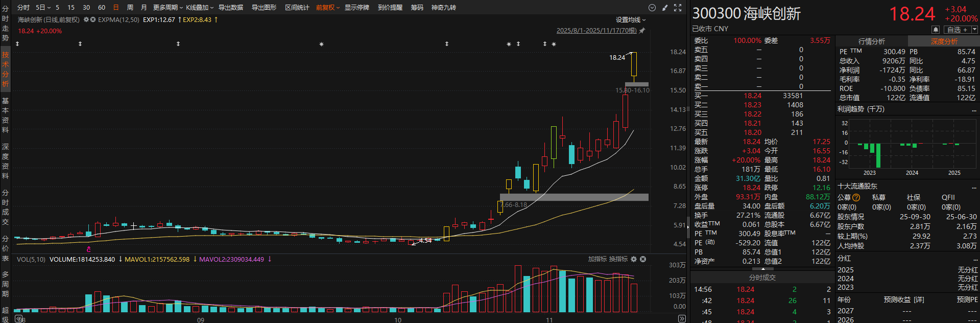This screenshot has width=980, height=323.
Task: Pin the date range with pushpin icon
Action: pyautogui.click(x=642, y=31)
